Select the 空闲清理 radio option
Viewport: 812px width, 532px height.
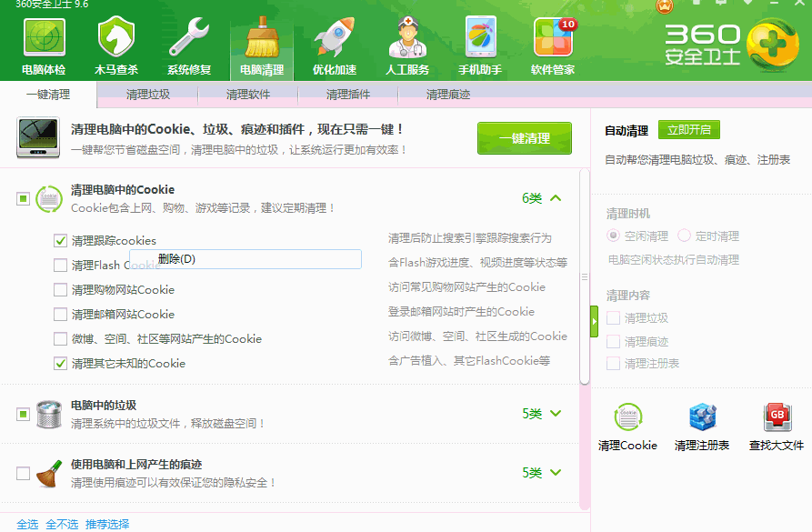point(613,236)
